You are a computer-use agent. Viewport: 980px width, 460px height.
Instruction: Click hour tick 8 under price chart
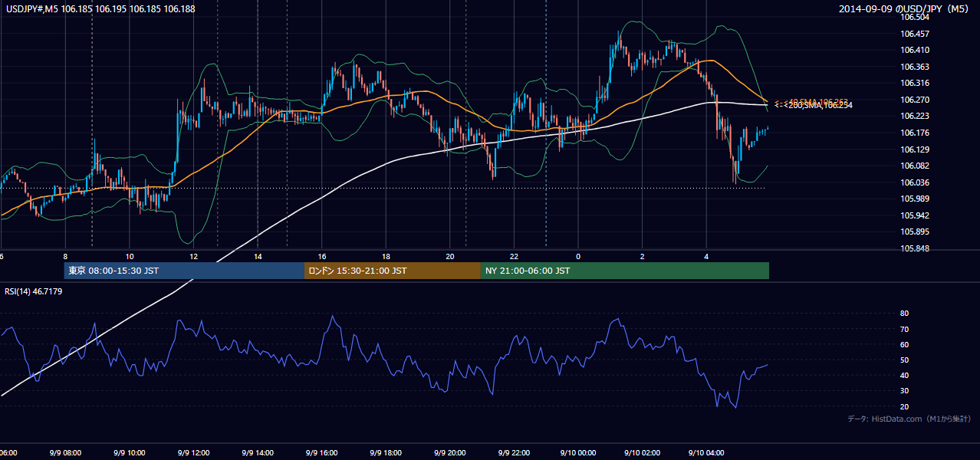tap(65, 257)
